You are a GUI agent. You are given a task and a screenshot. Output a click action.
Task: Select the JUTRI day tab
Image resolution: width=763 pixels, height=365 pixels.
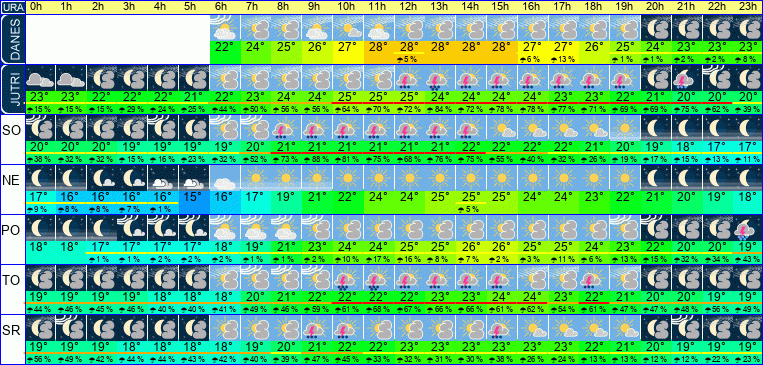click(x=12, y=89)
